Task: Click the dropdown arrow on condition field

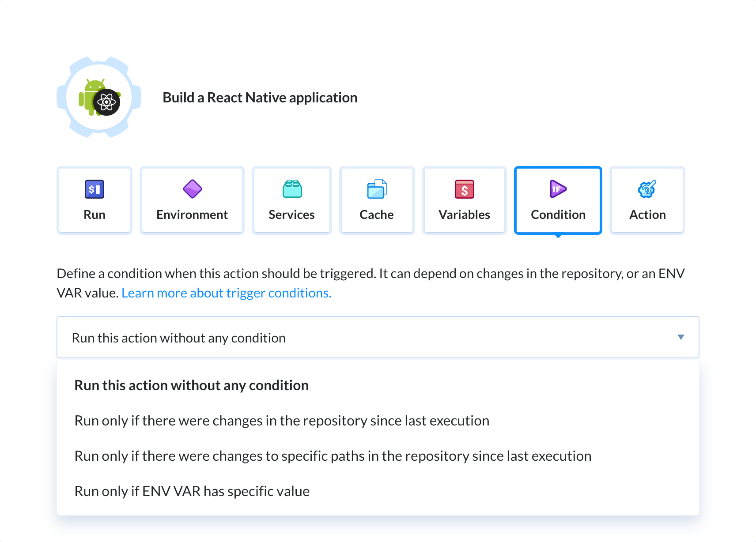Action: [x=681, y=337]
